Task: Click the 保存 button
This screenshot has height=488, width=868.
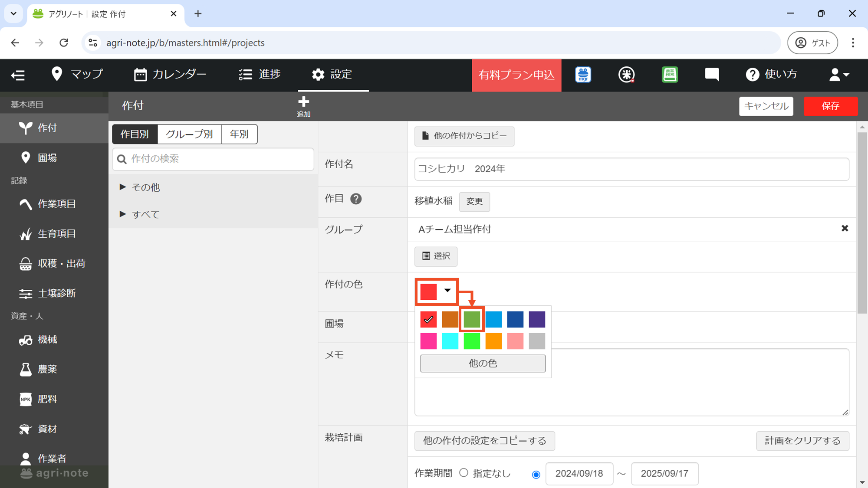Action: [x=830, y=106]
